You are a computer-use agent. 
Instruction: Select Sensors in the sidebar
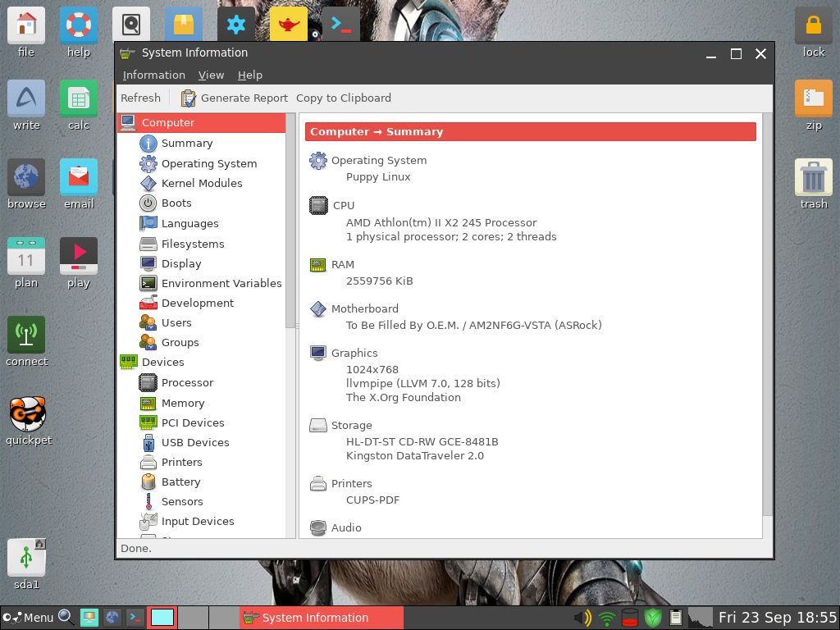pyautogui.click(x=182, y=501)
